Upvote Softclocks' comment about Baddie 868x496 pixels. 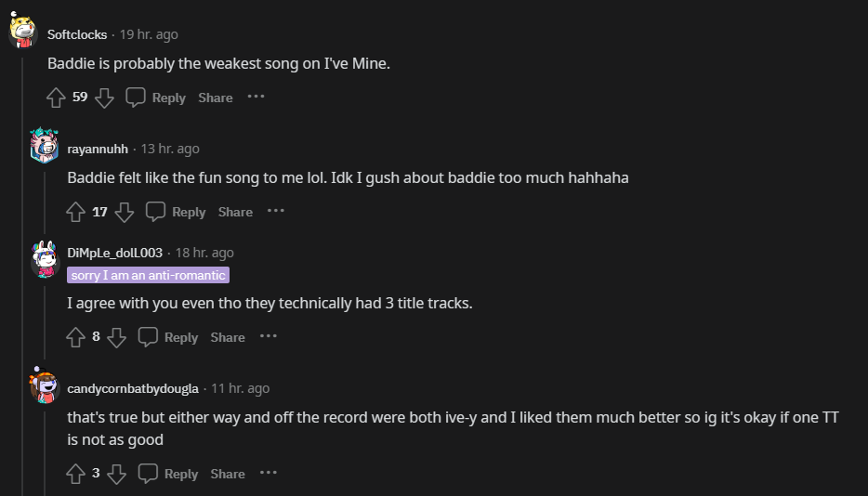point(56,98)
